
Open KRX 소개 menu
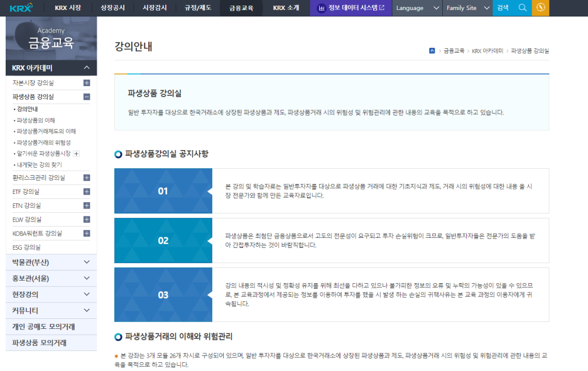coord(286,8)
